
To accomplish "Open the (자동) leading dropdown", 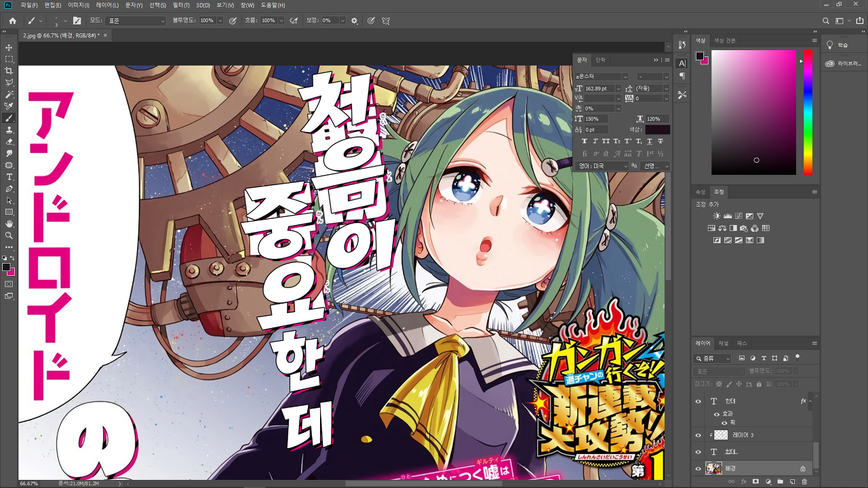I will click(x=666, y=88).
